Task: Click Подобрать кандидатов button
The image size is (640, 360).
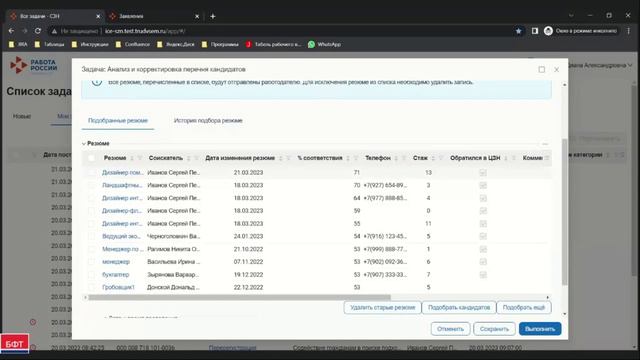Action: (x=459, y=307)
